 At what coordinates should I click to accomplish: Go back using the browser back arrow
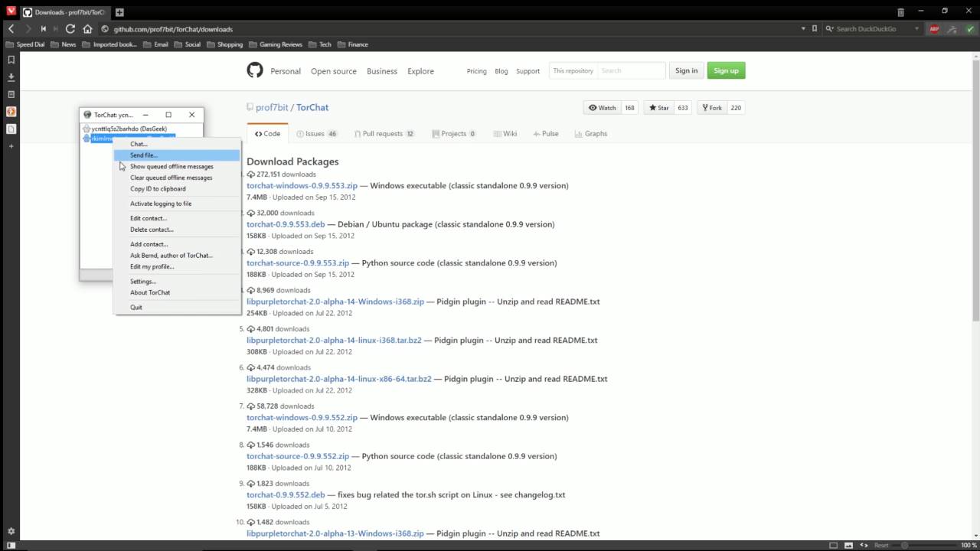[x=11, y=29]
